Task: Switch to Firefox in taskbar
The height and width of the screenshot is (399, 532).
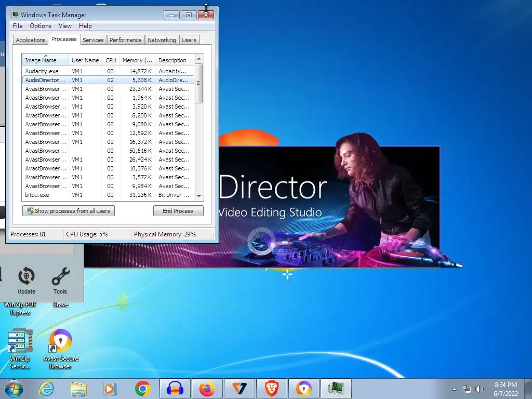Action: pos(207,389)
